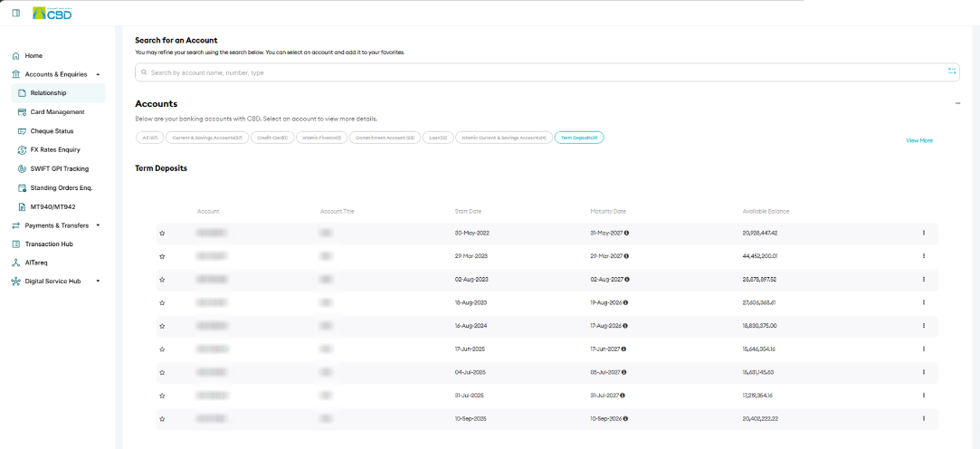Open Home in the sidebar
This screenshot has width=980, height=449.
tap(33, 55)
